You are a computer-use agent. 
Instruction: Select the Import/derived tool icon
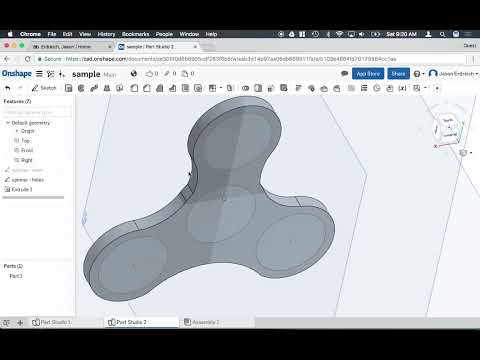390,88
